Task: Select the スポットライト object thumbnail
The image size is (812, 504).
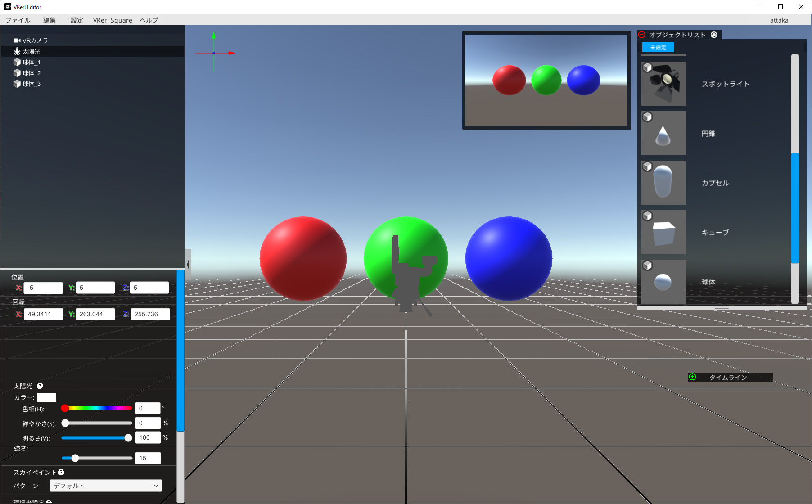Action: (663, 84)
